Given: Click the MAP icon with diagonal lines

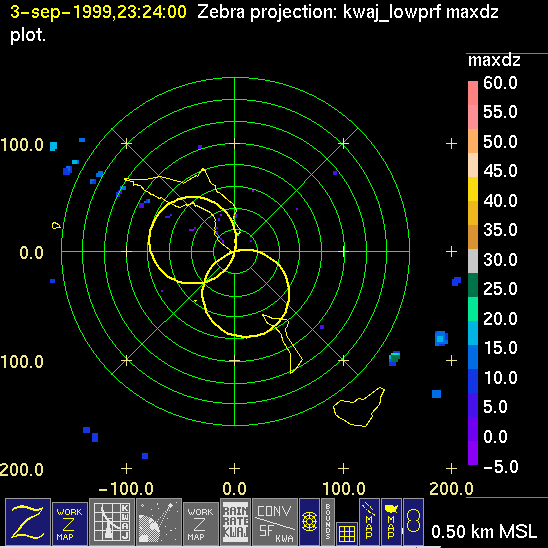Looking at the screenshot, I should coord(369,522).
